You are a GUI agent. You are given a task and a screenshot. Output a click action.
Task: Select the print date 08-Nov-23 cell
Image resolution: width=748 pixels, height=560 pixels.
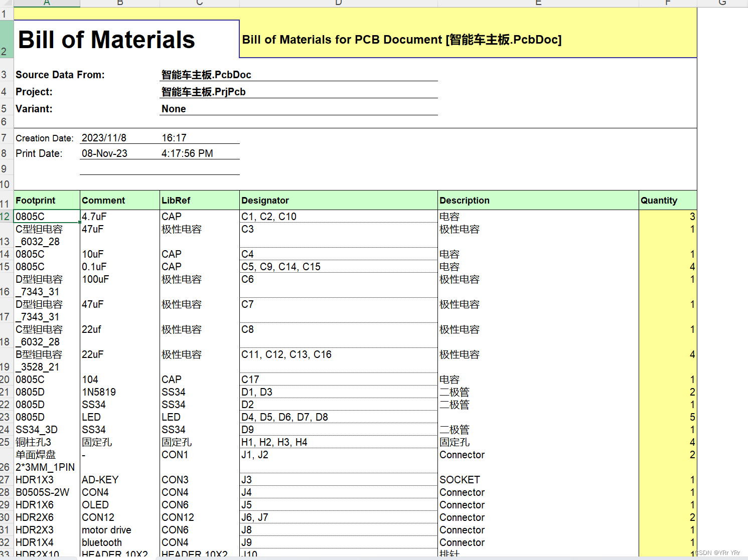tap(119, 153)
